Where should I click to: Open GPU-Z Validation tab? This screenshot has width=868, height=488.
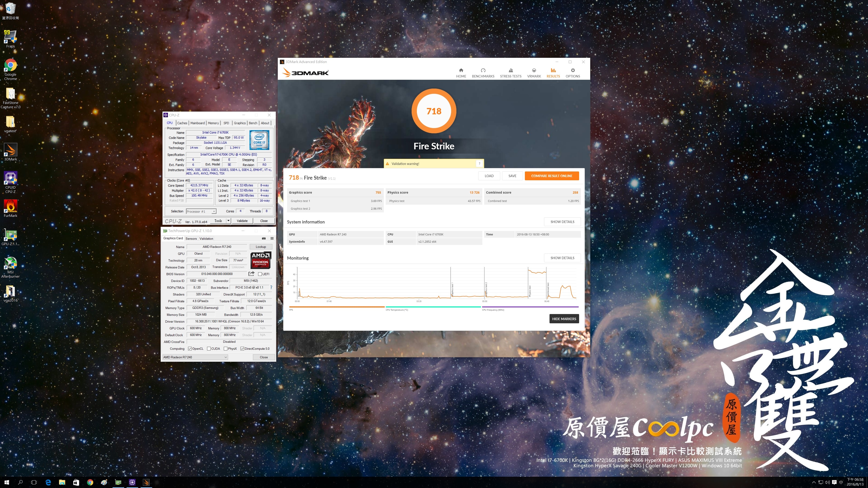click(206, 238)
